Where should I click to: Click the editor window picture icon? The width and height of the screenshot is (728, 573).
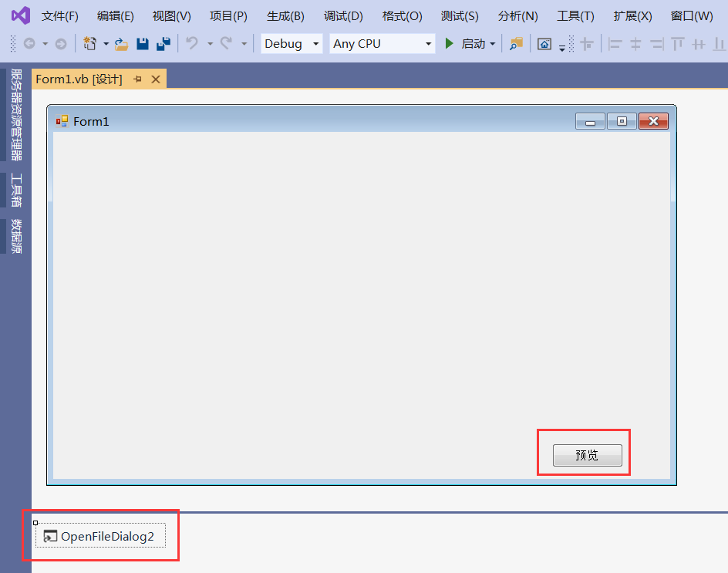[544, 44]
